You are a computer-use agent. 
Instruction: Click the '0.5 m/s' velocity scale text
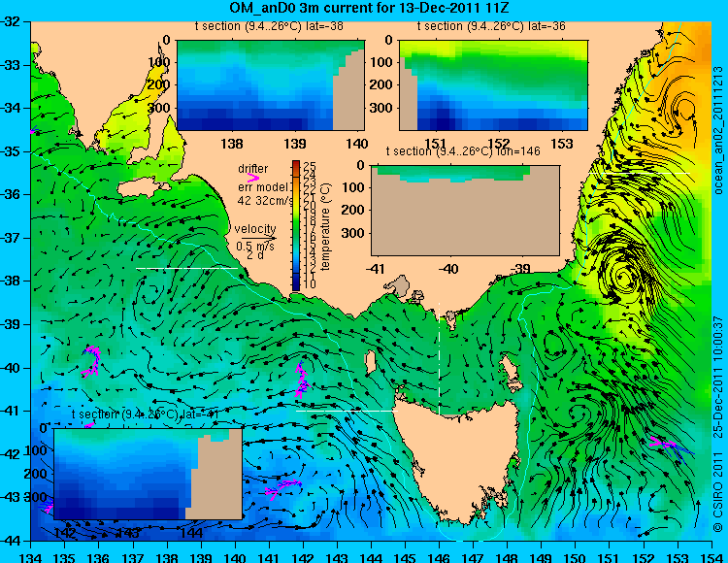(255, 246)
